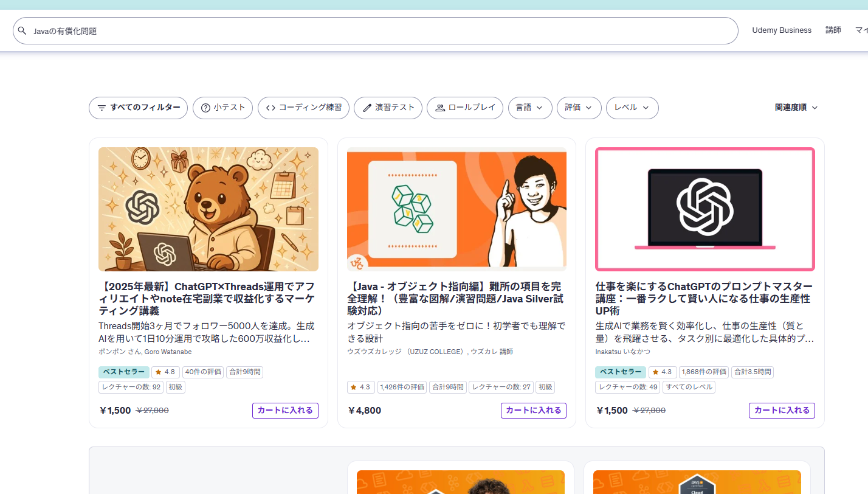Click the code brackets icon on コーディング練習
868x494 pixels.
click(270, 108)
